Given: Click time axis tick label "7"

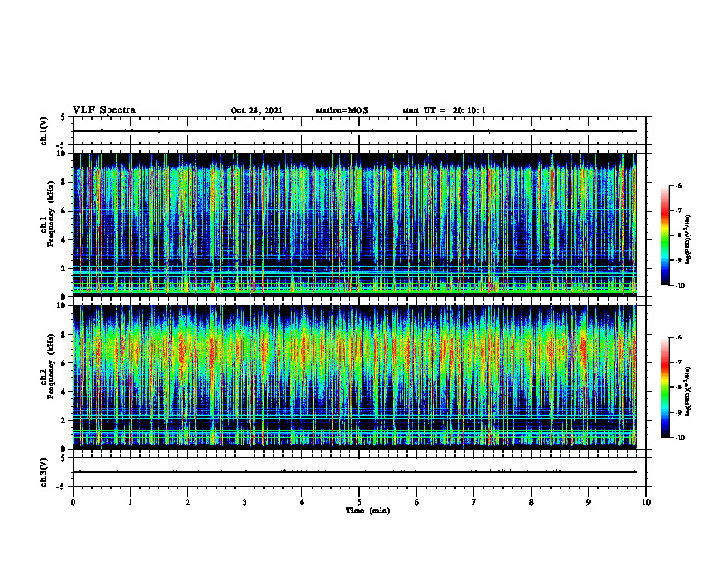Looking at the screenshot, I should tap(474, 502).
